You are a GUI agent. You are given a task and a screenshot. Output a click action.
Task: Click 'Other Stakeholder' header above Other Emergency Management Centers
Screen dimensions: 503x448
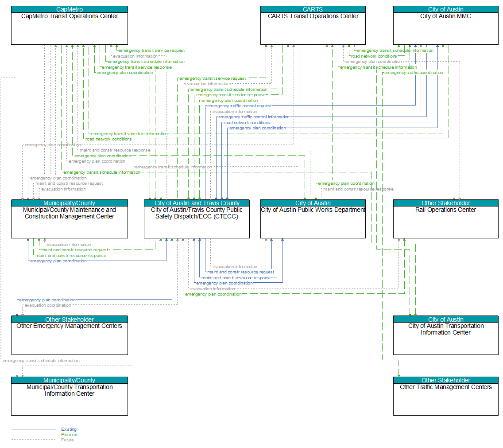[69, 319]
